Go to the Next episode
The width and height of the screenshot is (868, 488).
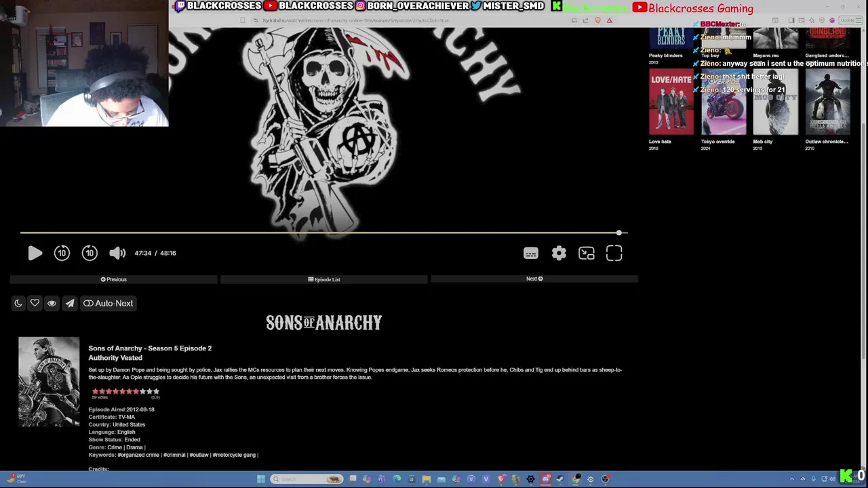(x=534, y=279)
